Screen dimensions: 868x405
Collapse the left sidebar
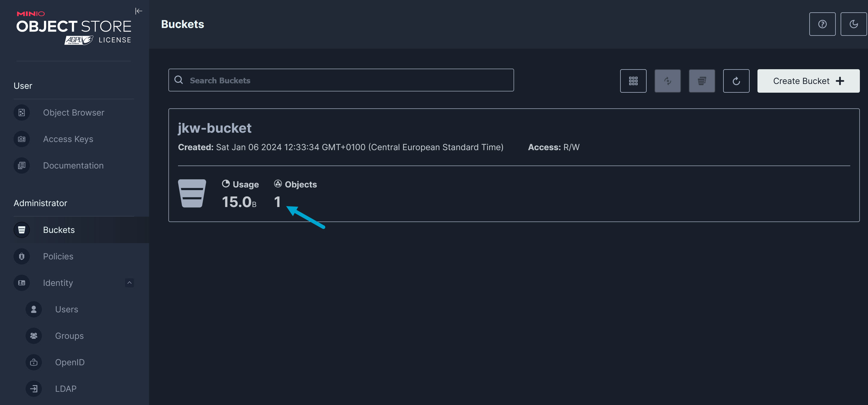click(139, 11)
